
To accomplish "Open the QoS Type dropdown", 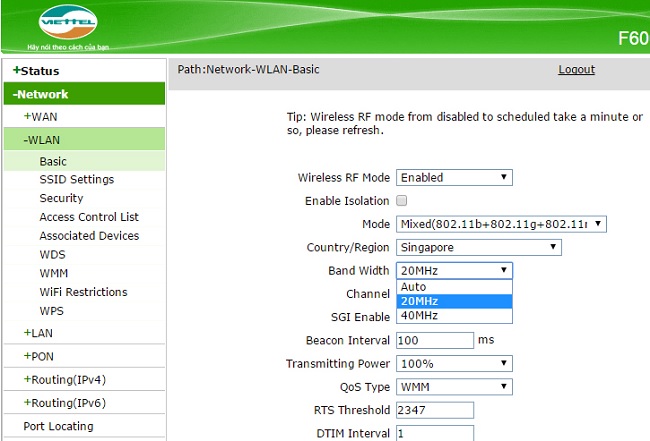I will 454,386.
